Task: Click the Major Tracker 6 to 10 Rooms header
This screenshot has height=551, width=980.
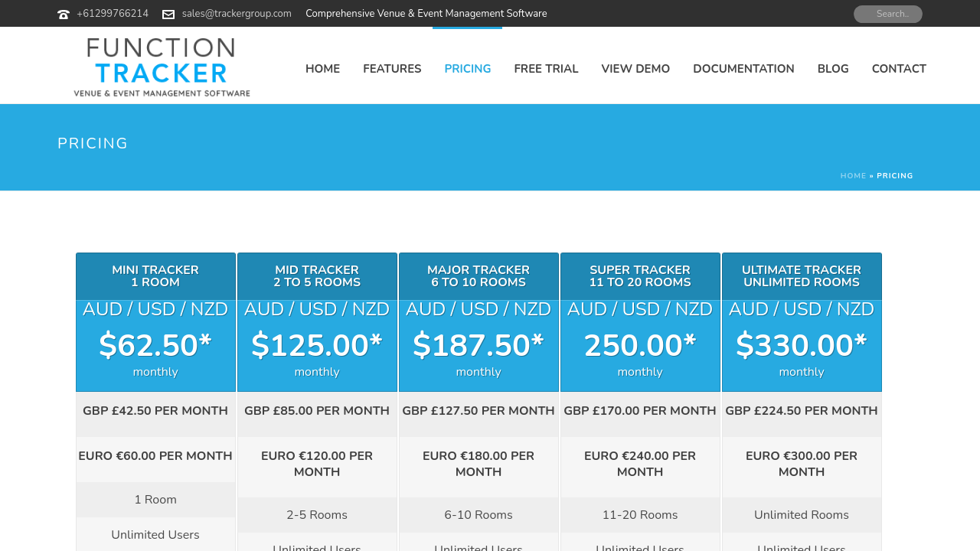Action: tap(479, 276)
